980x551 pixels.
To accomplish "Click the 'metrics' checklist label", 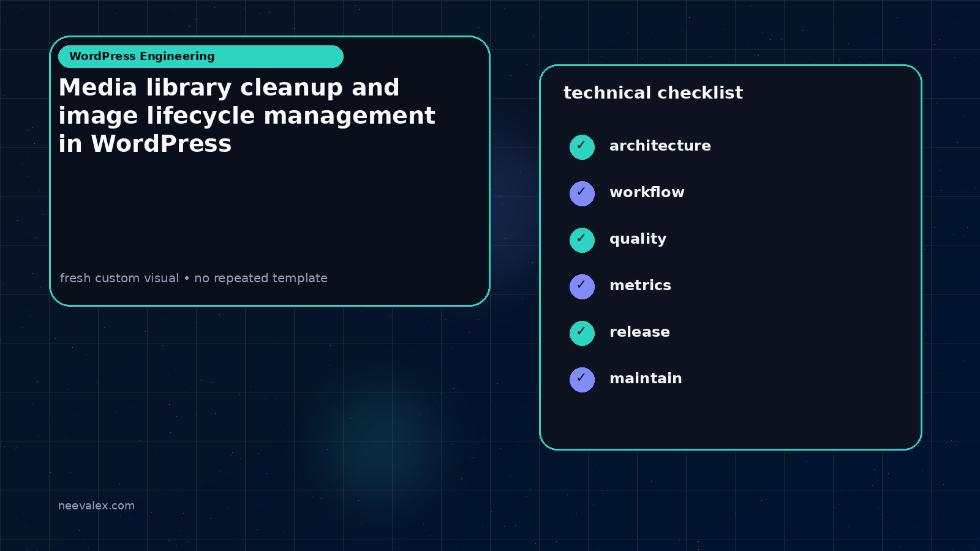I will tap(640, 285).
